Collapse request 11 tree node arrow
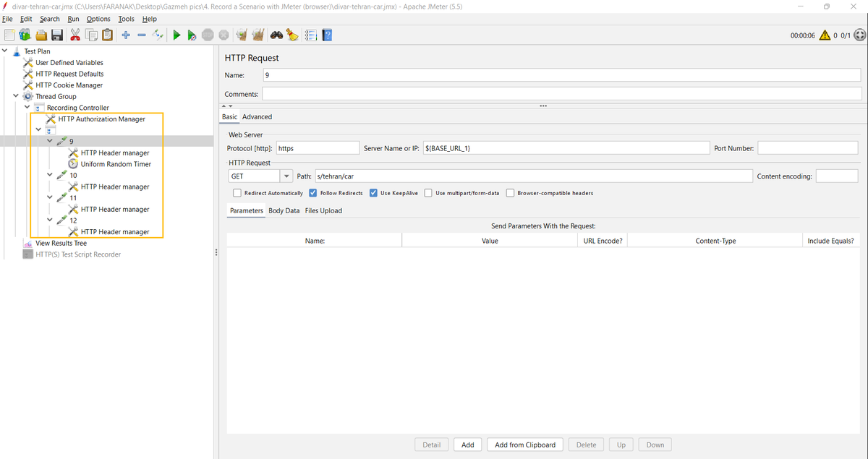This screenshot has height=459, width=868. click(50, 197)
